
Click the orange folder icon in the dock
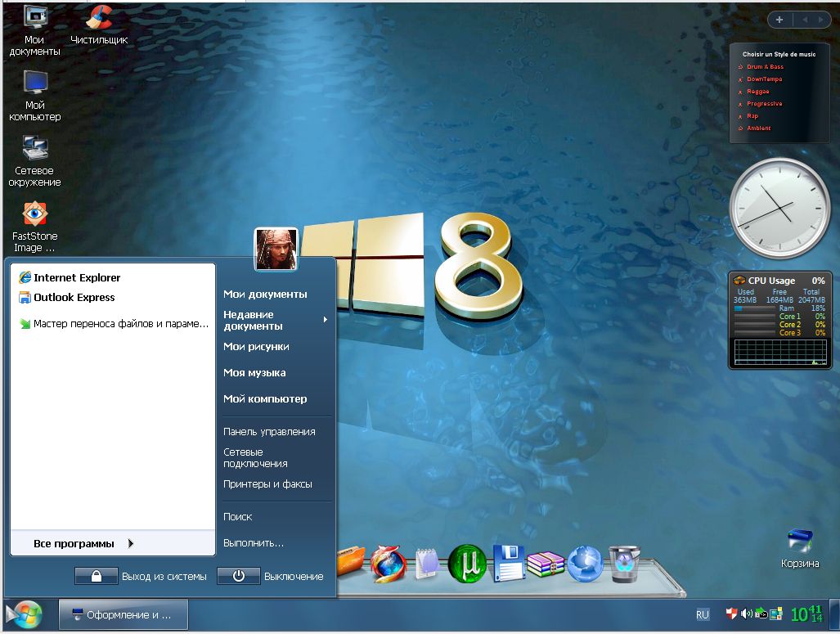[350, 563]
